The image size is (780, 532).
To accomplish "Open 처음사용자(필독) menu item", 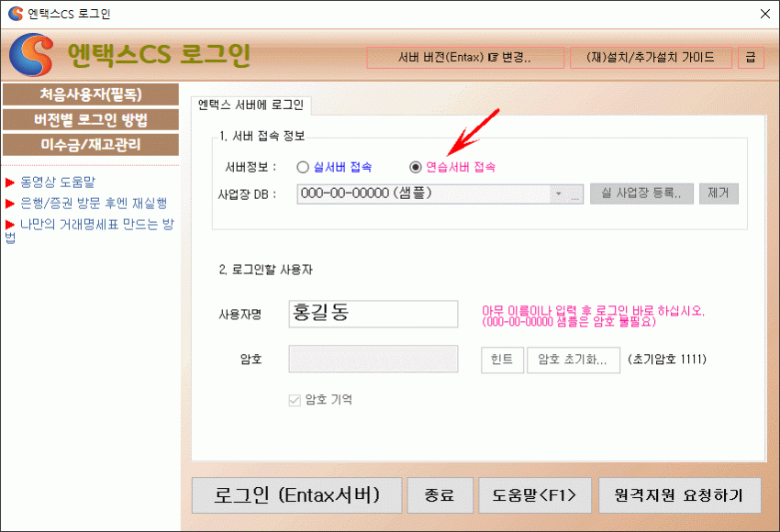I will click(x=91, y=94).
